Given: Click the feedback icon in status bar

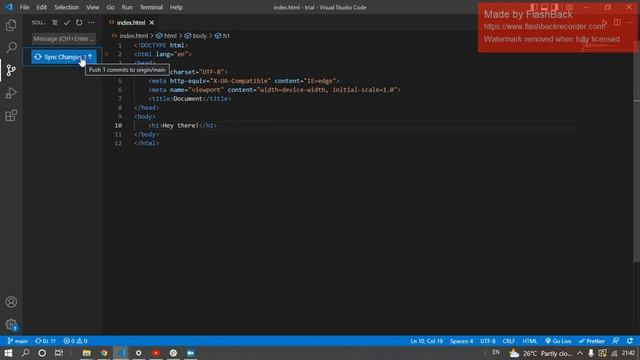Looking at the screenshot, I should (616, 341).
